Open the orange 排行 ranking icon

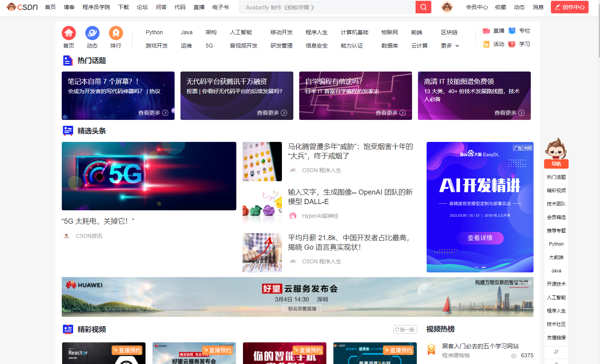(x=116, y=33)
